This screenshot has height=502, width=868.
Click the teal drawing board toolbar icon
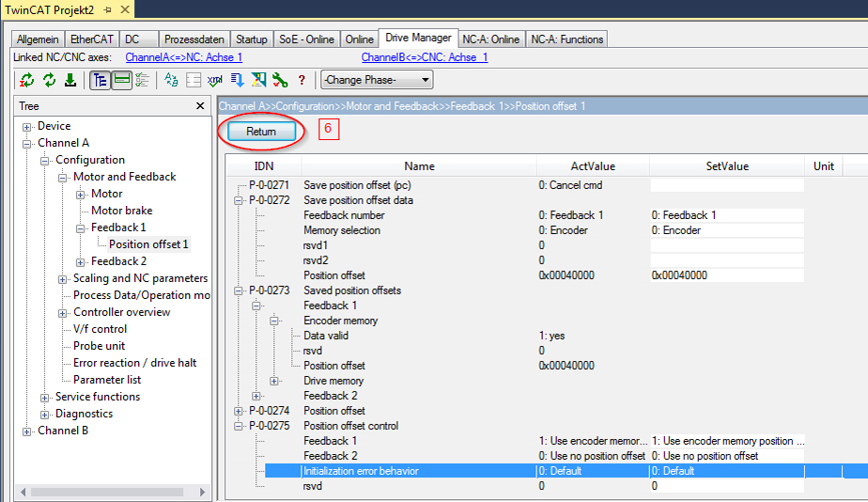pyautogui.click(x=258, y=80)
